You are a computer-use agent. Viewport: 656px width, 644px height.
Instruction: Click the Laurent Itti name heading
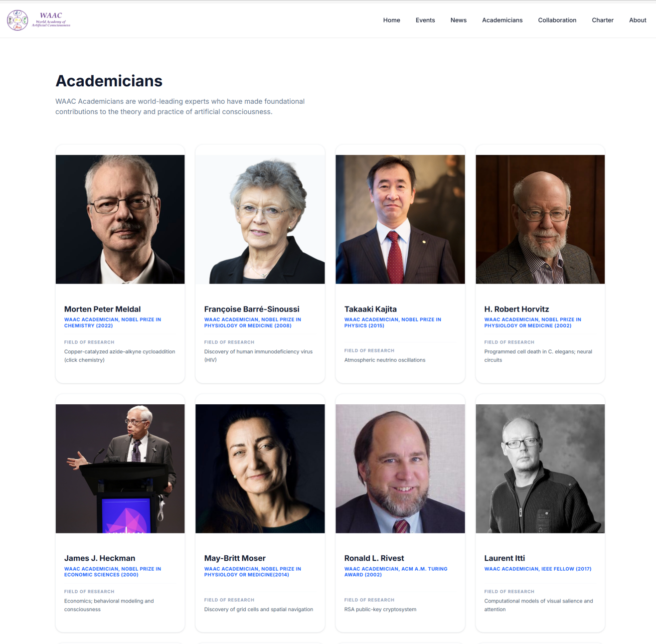tap(504, 558)
